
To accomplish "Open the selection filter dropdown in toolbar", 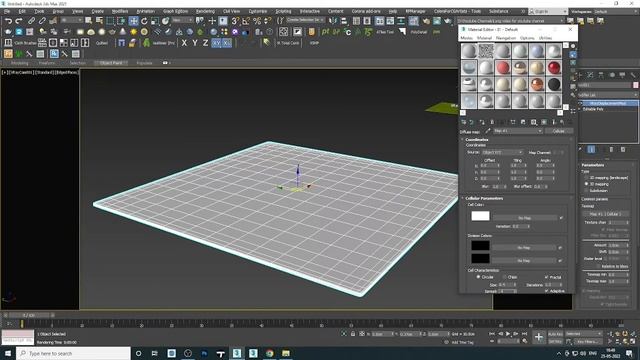I will pos(71,20).
